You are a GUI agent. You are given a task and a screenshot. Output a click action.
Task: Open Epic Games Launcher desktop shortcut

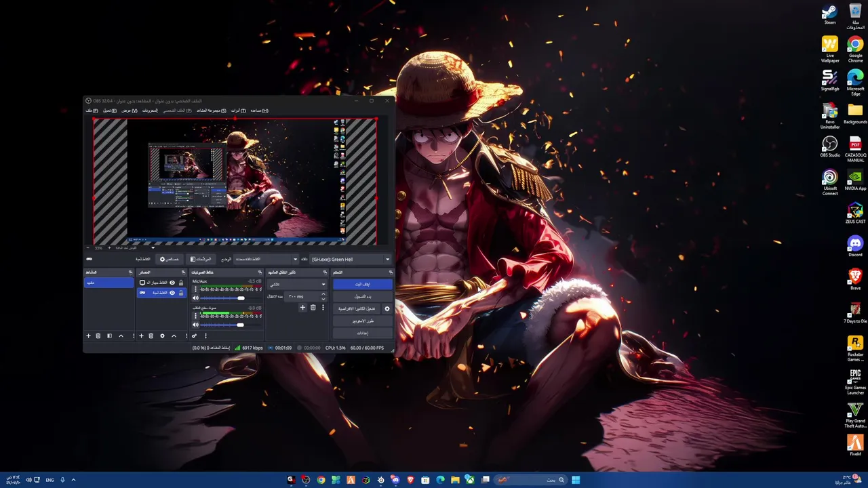click(x=855, y=382)
